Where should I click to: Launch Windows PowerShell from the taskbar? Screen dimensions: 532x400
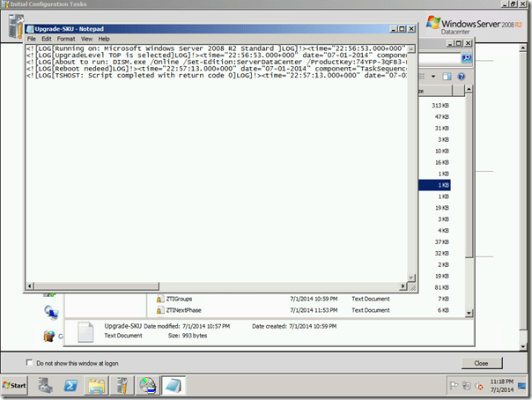[70, 387]
